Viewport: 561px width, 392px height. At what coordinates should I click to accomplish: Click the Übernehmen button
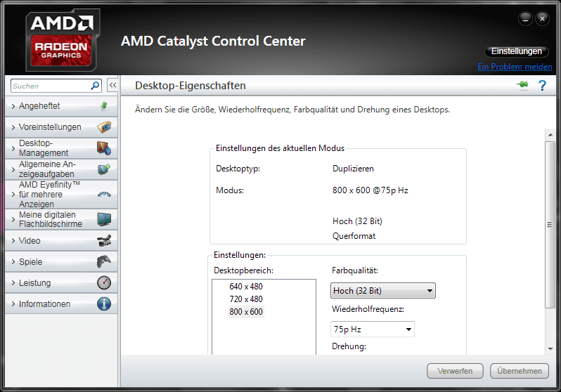click(x=519, y=371)
